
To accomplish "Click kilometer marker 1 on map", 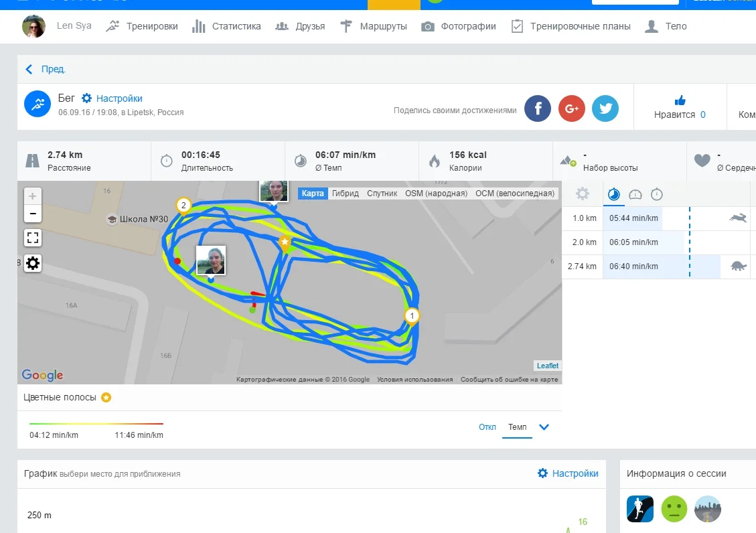I will (412, 315).
